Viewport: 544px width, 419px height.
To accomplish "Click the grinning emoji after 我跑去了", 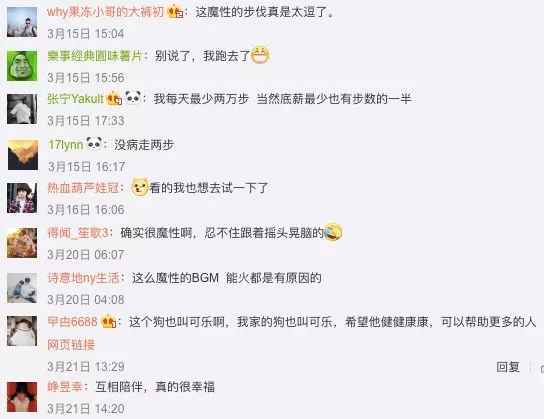I will pyautogui.click(x=260, y=55).
